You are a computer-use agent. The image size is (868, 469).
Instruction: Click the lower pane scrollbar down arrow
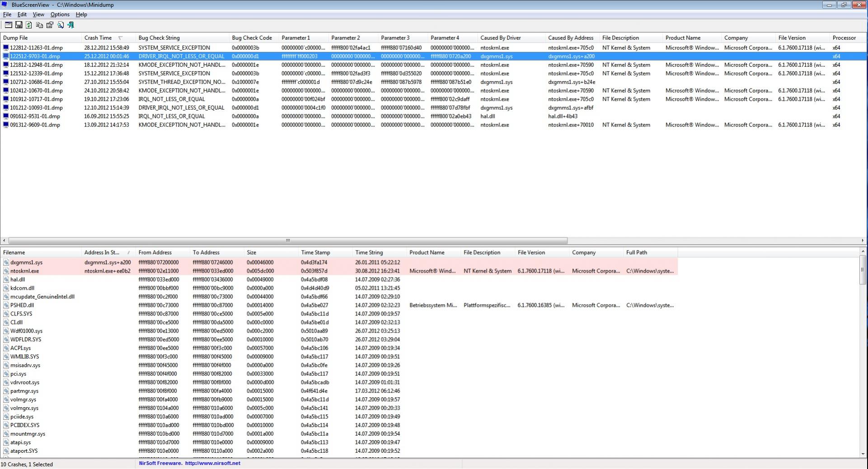863,454
